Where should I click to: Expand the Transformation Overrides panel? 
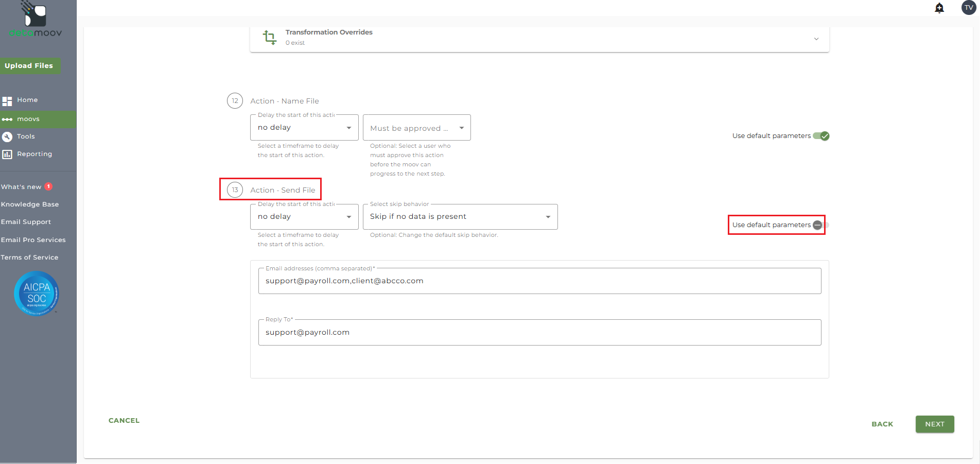pyautogui.click(x=816, y=39)
